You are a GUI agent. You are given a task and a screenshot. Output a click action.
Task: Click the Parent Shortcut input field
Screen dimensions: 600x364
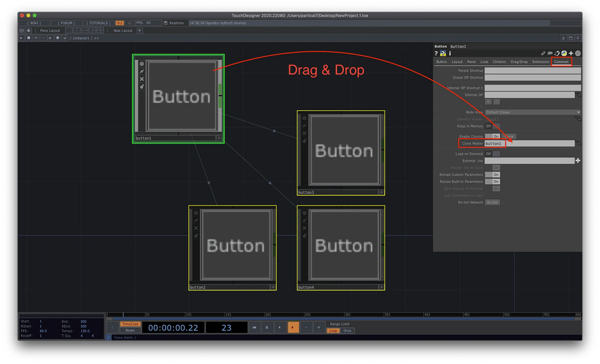point(533,71)
